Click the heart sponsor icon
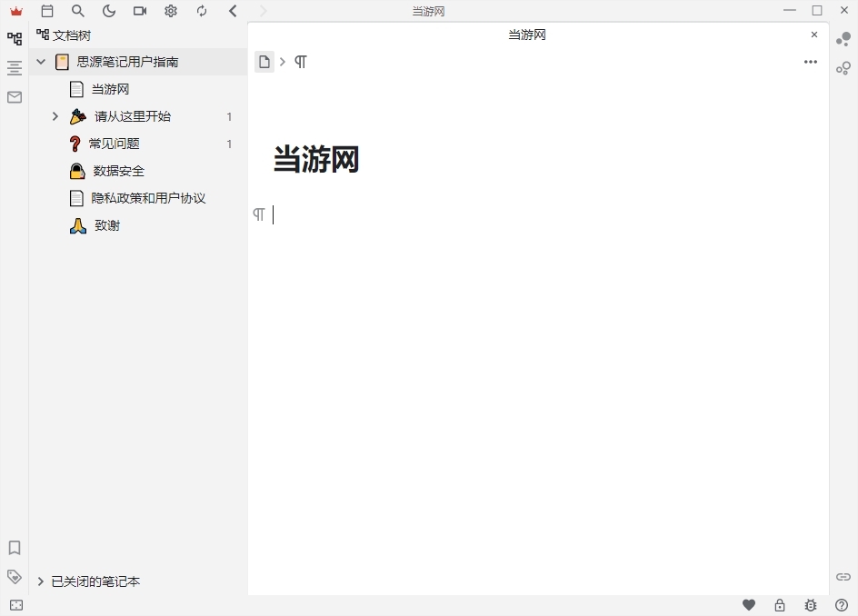Viewport: 858px width, 616px height. [749, 605]
